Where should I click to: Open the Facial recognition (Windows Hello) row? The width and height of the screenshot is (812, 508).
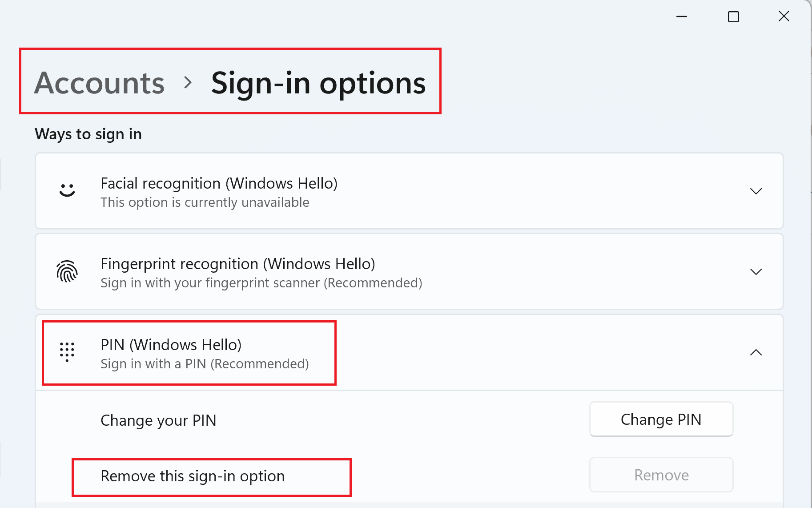coord(409,191)
